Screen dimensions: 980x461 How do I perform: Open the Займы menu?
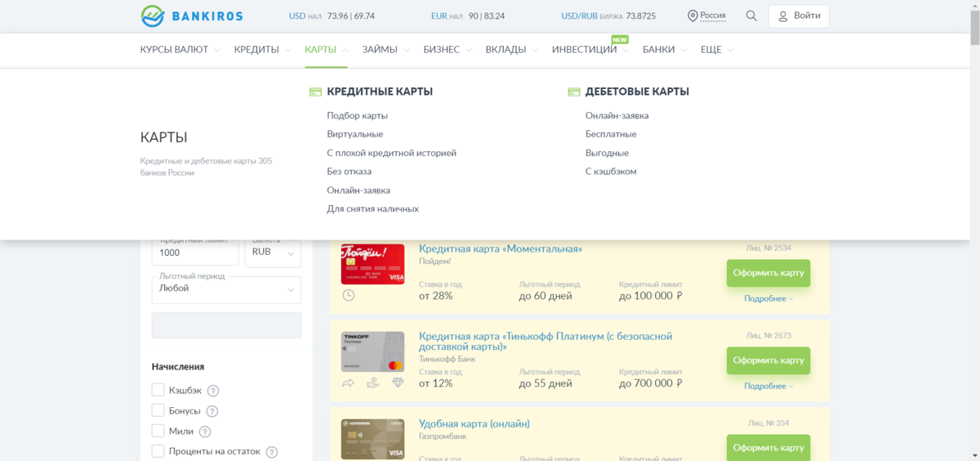tap(380, 50)
